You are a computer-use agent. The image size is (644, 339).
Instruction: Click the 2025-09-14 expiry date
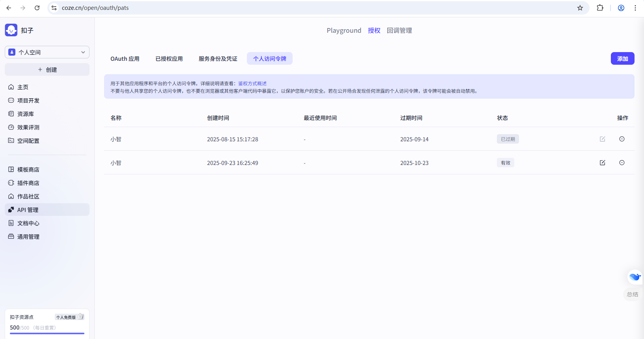click(414, 139)
